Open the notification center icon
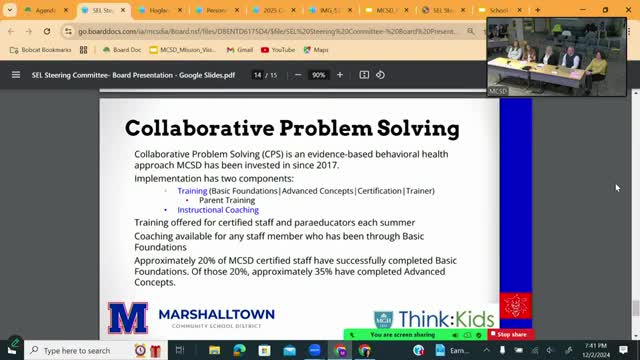Screen dimensions: 640x360 [623, 350]
